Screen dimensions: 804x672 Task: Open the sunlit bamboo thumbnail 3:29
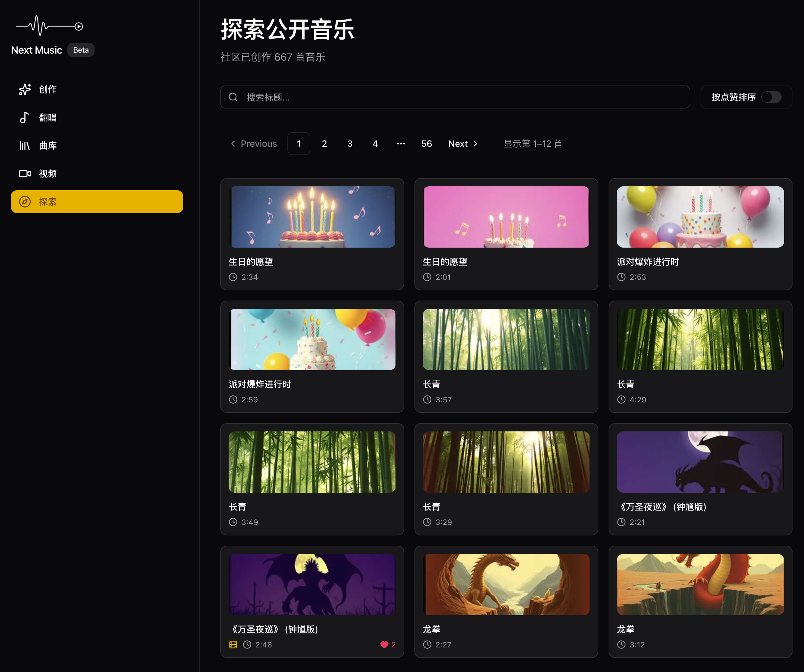506,462
